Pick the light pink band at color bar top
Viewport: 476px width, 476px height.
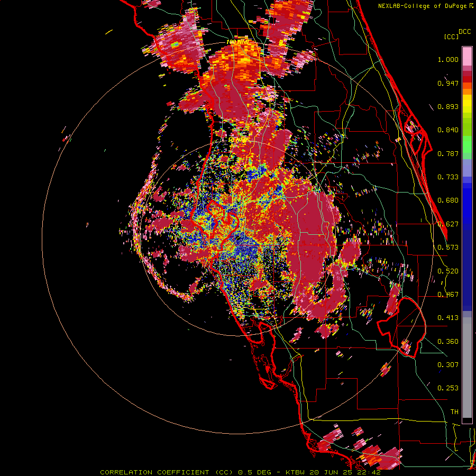(x=467, y=57)
